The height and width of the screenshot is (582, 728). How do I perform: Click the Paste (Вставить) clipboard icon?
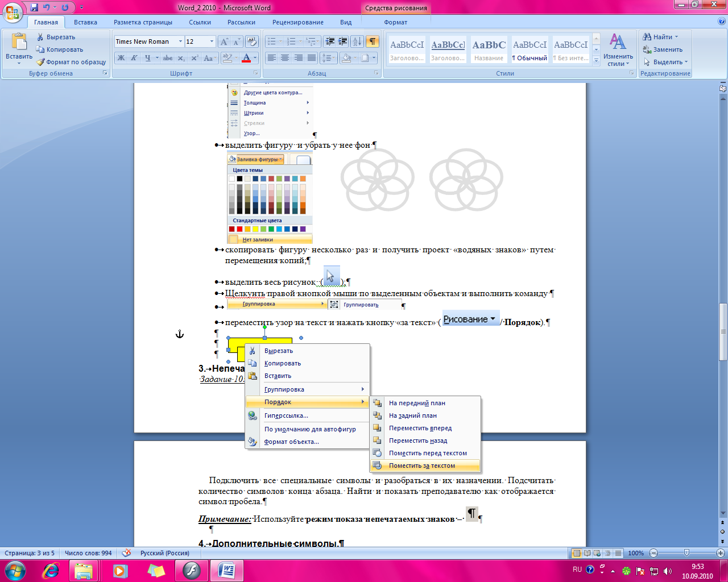tap(19, 42)
